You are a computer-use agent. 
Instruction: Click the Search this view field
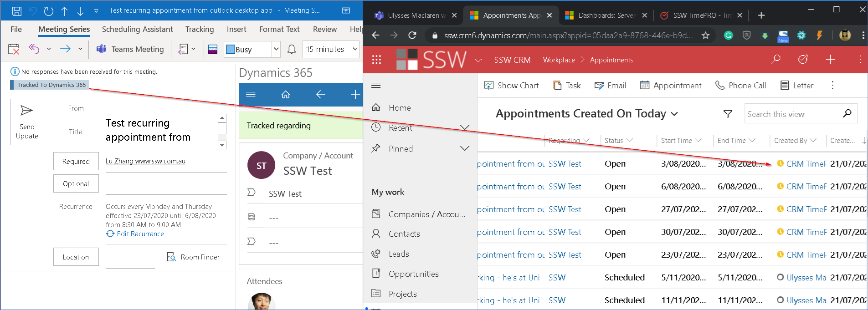point(793,114)
